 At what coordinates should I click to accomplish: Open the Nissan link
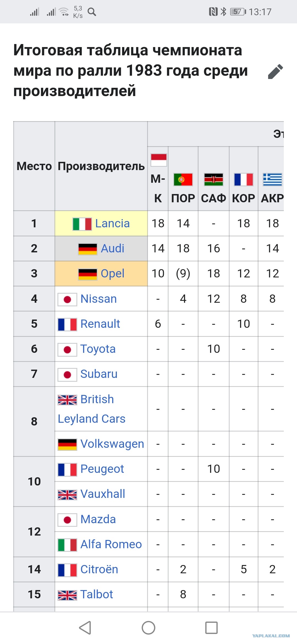pos(98,299)
